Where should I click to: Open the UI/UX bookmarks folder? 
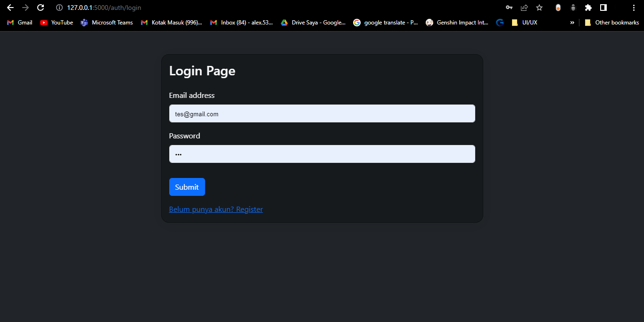tap(525, 22)
